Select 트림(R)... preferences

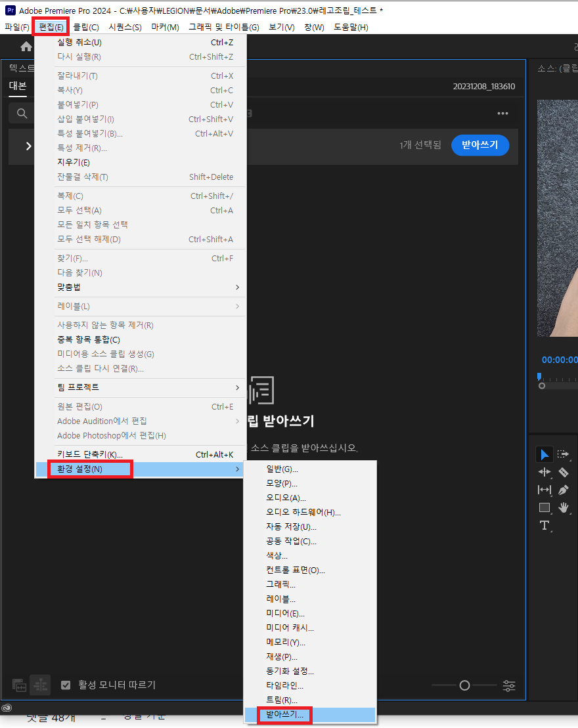(x=310, y=700)
